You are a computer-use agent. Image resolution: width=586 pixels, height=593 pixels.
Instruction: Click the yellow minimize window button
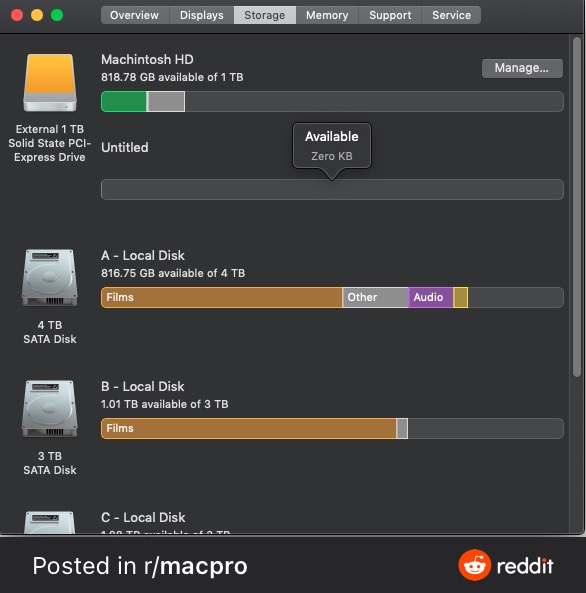tap(37, 15)
